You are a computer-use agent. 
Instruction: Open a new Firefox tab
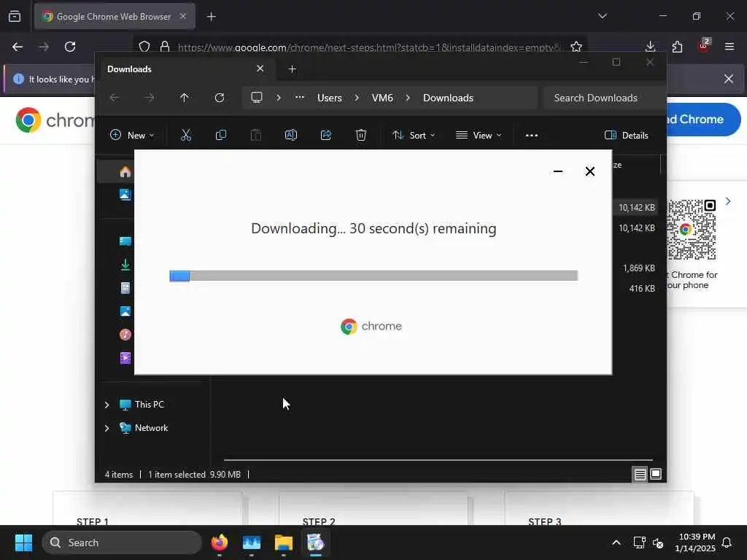coord(212,17)
